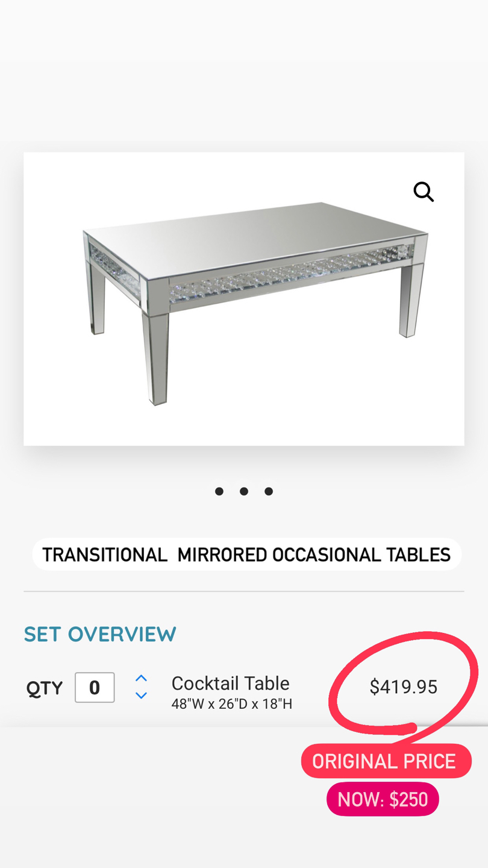488x868 pixels.
Task: Click the NOW: $250 price button
Action: (x=383, y=799)
